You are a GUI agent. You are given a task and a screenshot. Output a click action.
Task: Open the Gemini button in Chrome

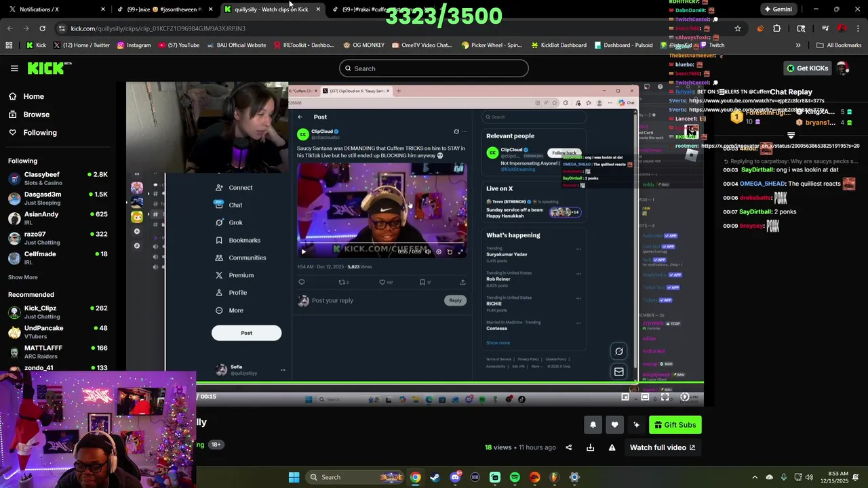click(777, 9)
